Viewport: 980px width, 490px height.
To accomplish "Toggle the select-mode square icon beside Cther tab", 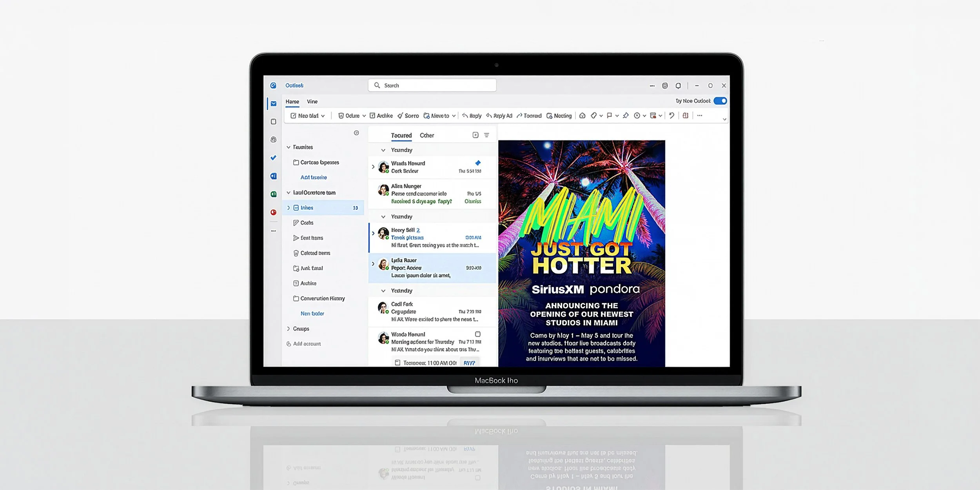I will 475,135.
